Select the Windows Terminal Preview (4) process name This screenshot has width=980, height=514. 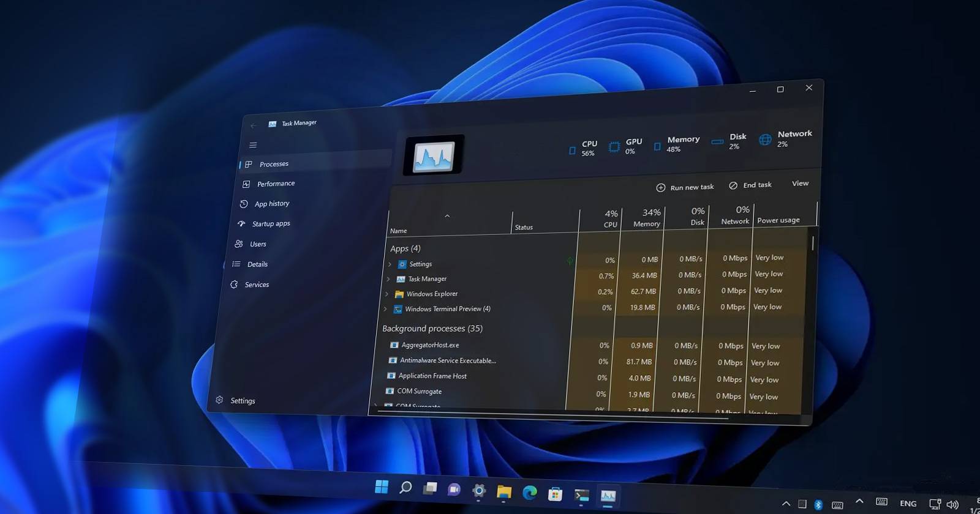tap(448, 309)
